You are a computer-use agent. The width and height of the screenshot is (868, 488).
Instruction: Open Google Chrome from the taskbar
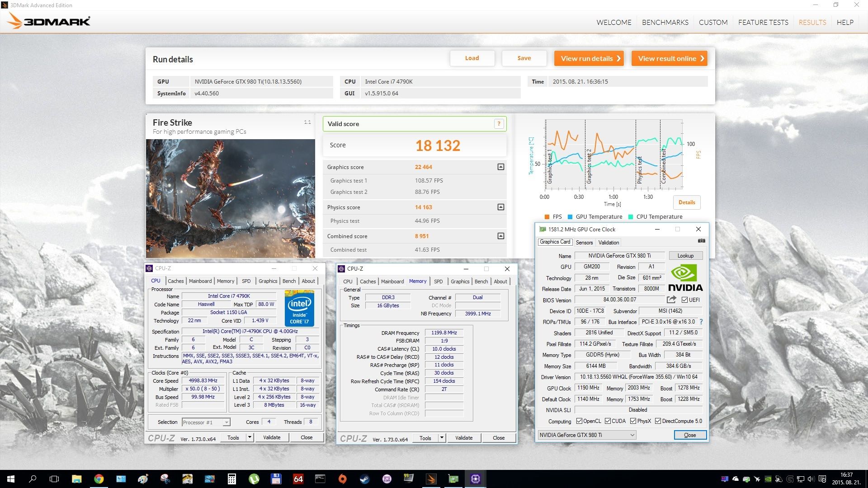(x=99, y=479)
